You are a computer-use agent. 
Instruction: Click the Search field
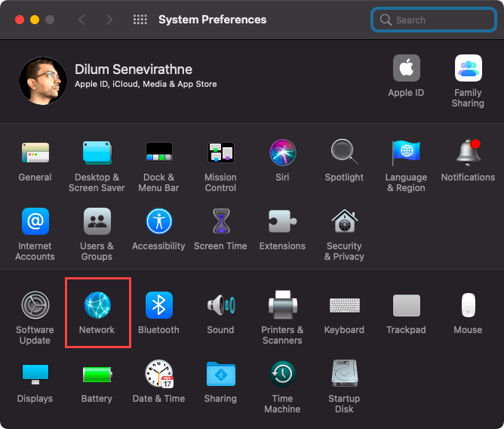pyautogui.click(x=434, y=20)
